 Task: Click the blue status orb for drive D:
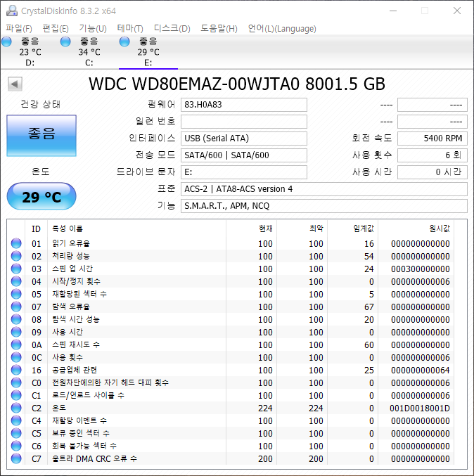click(6, 41)
